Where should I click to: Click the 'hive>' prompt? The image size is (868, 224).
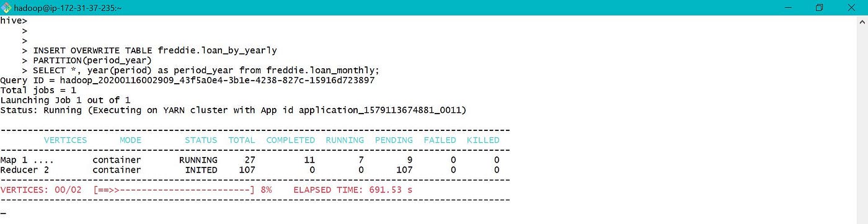[14, 20]
